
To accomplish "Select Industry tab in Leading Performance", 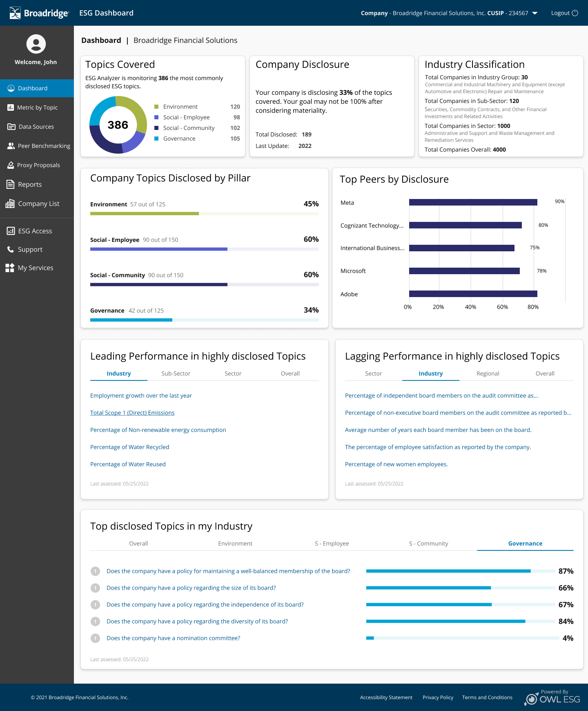I will tap(119, 373).
